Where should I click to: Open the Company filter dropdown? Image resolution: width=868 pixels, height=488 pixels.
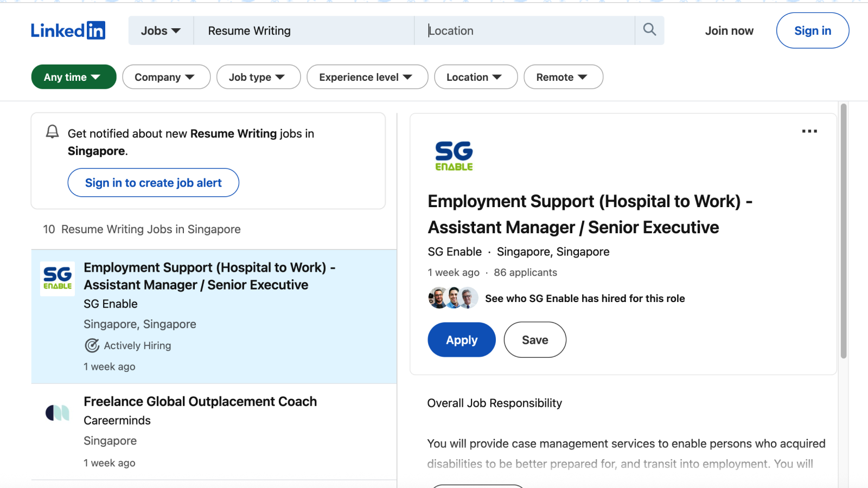tap(166, 77)
